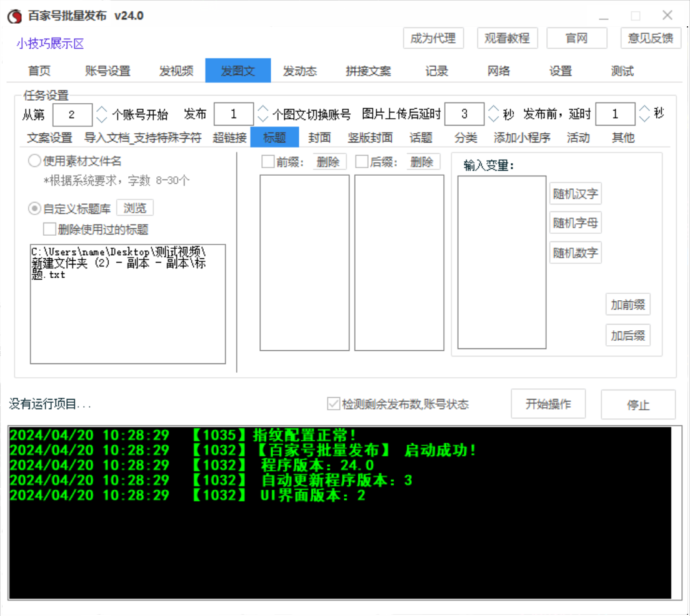Select 标题 sub-tab

tap(274, 138)
